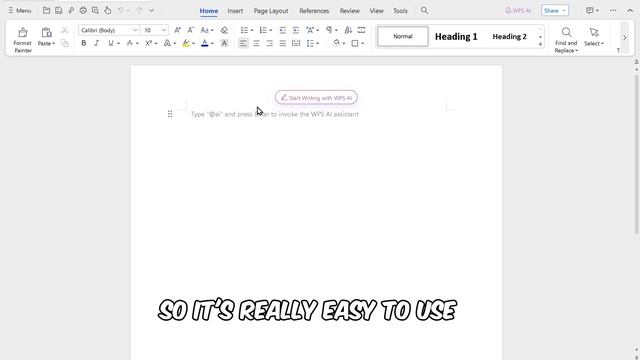This screenshot has height=360, width=640.
Task: Click the Copy icon below scissors
Action: pos(64,43)
